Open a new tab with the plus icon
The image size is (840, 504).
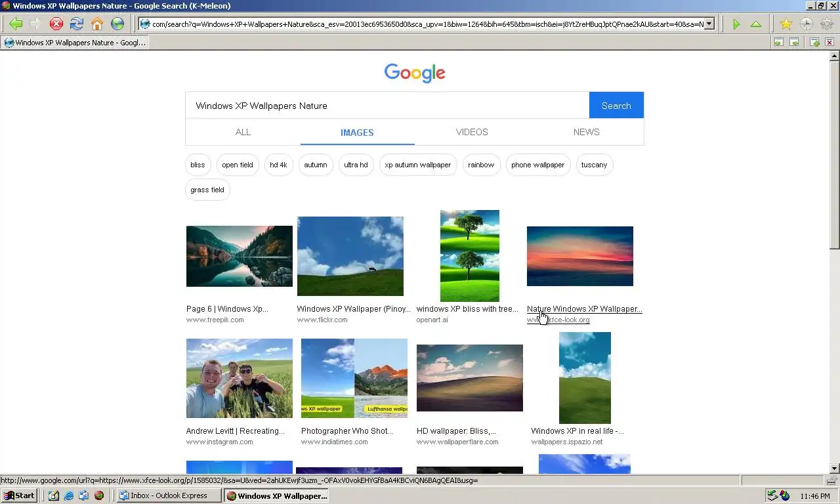coord(814,42)
